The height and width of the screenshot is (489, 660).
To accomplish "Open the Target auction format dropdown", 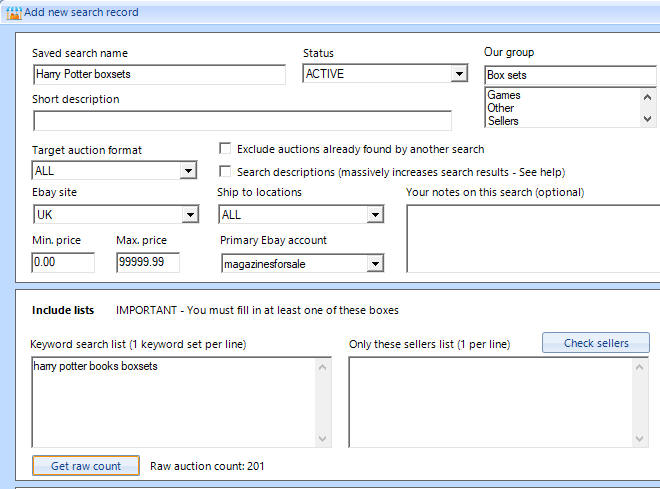I will pos(188,171).
